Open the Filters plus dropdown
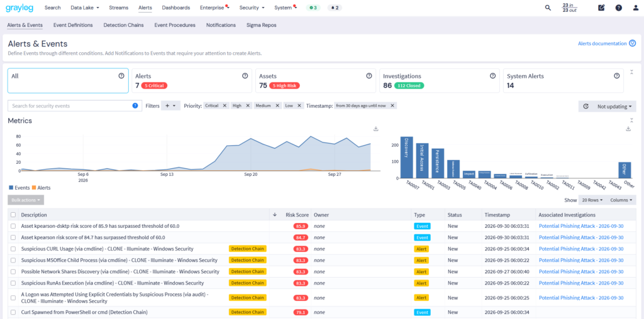Screen dimensions: 644x319 click(x=170, y=105)
